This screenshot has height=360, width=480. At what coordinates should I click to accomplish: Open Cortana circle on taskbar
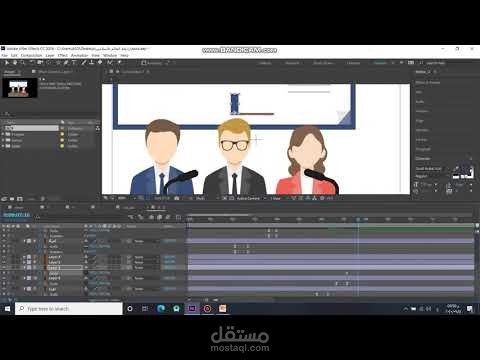130,309
